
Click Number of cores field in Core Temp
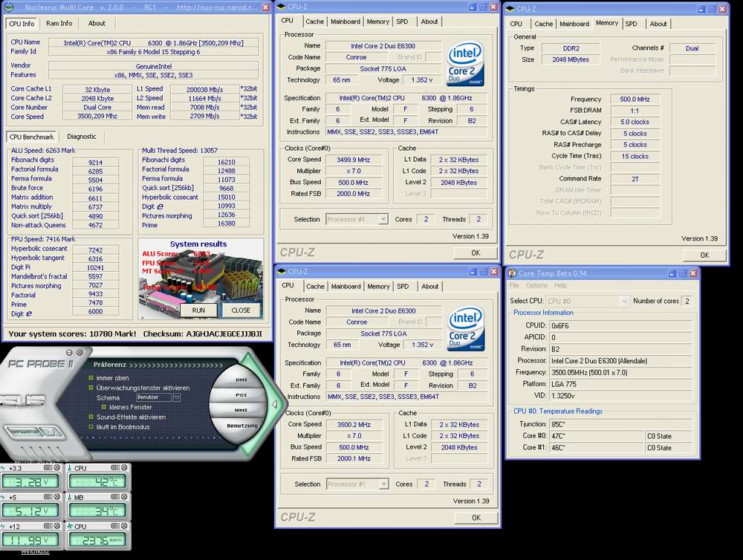pyautogui.click(x=687, y=301)
